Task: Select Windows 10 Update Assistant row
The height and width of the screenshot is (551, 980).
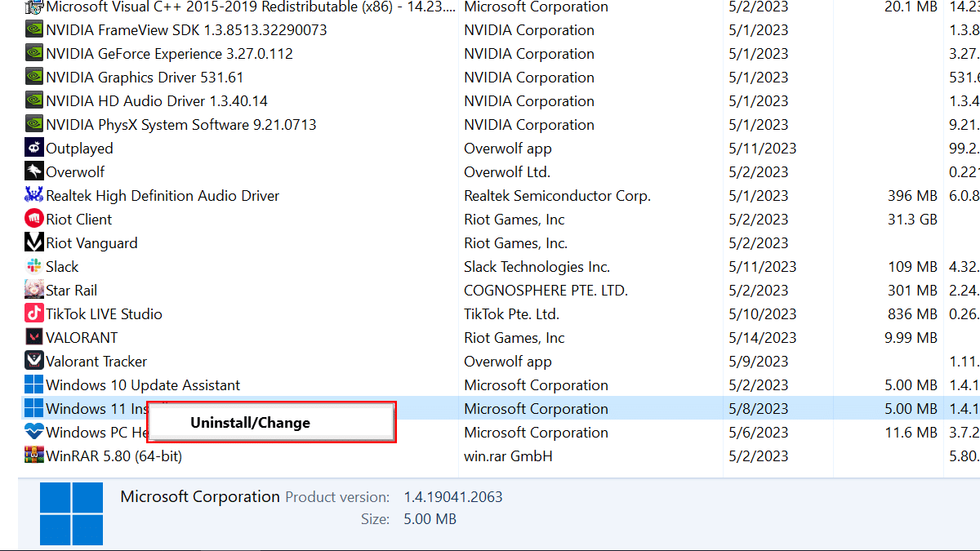Action: click(x=143, y=385)
